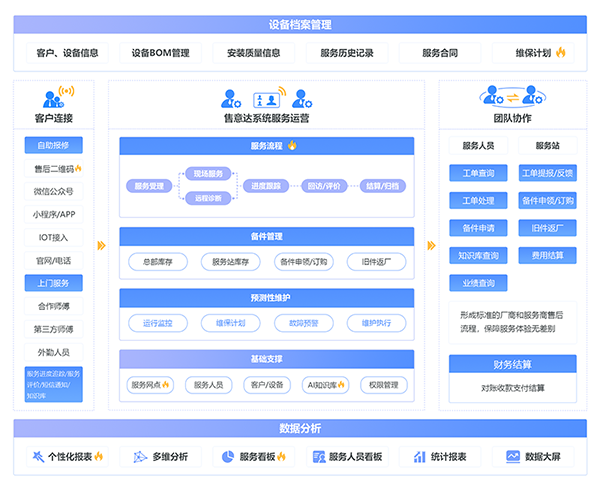Click the 服务站库存 pill
Viewport: 600px width, 491px height.
[x=231, y=262]
